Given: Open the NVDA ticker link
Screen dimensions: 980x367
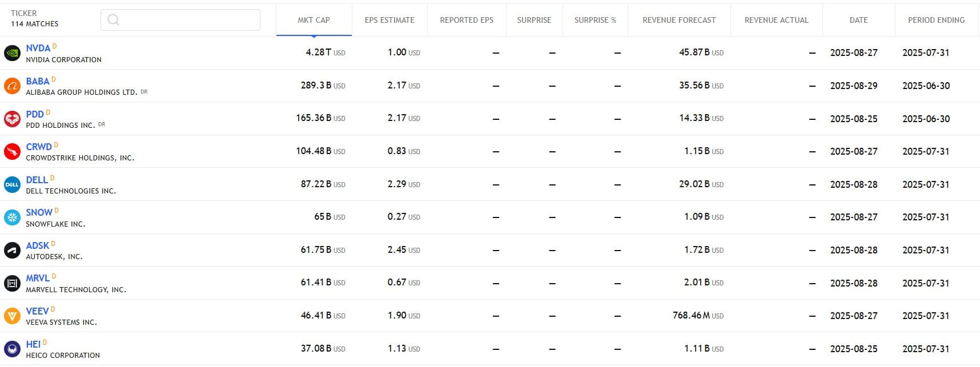Looking at the screenshot, I should (x=38, y=49).
